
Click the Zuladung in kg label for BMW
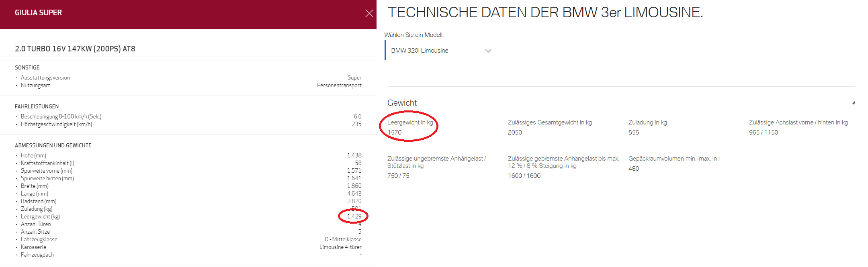(x=647, y=122)
